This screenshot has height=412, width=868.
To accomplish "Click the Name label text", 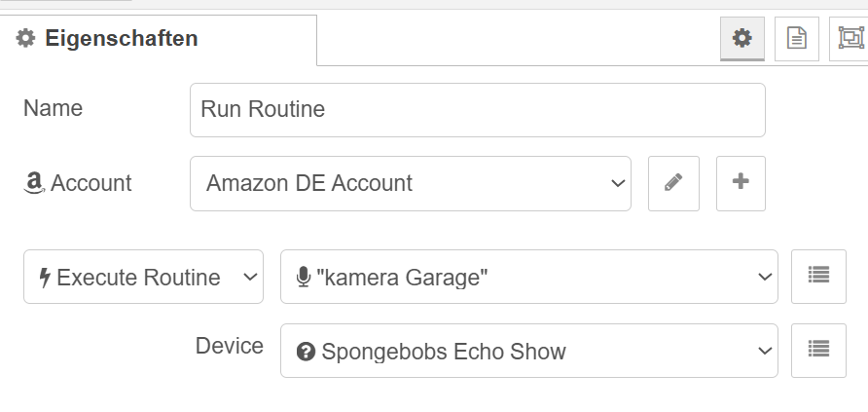I will coord(53,108).
